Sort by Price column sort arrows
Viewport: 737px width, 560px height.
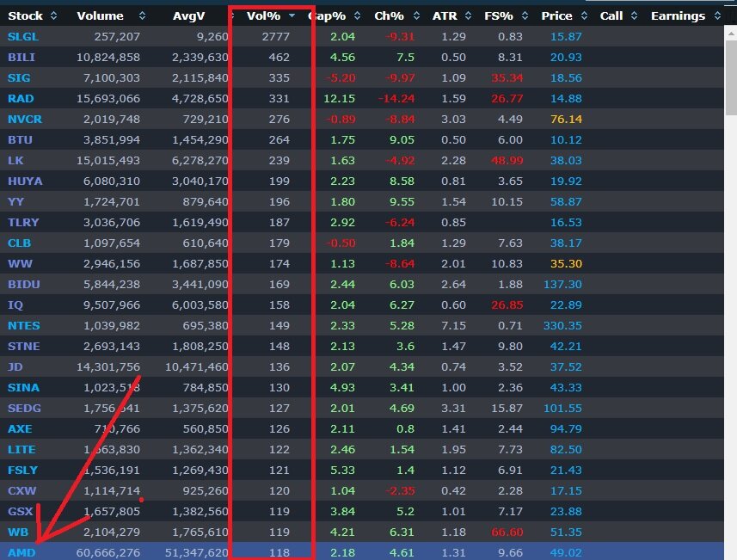pos(584,16)
